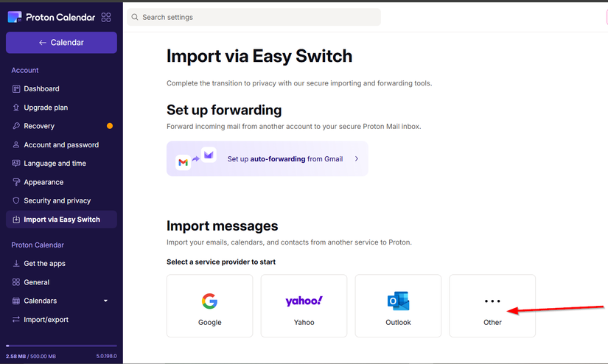Click the Proton Calendar logo icon
Image resolution: width=608 pixels, height=364 pixels.
tap(15, 17)
